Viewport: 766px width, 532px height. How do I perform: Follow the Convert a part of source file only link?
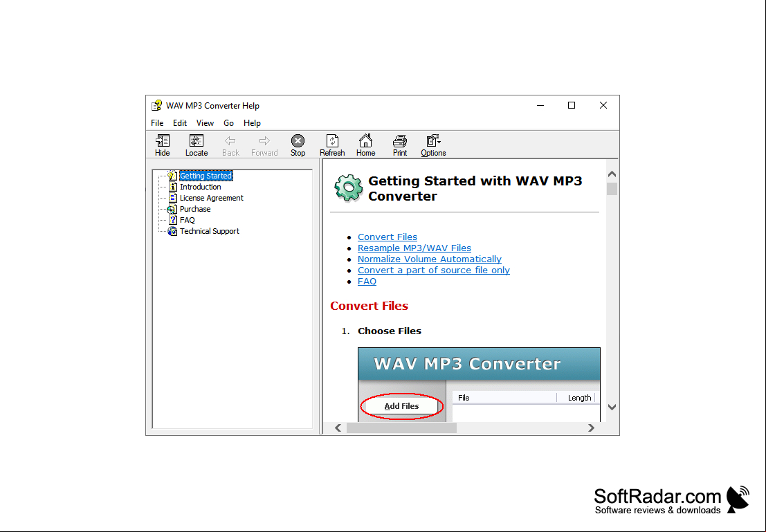coord(434,270)
